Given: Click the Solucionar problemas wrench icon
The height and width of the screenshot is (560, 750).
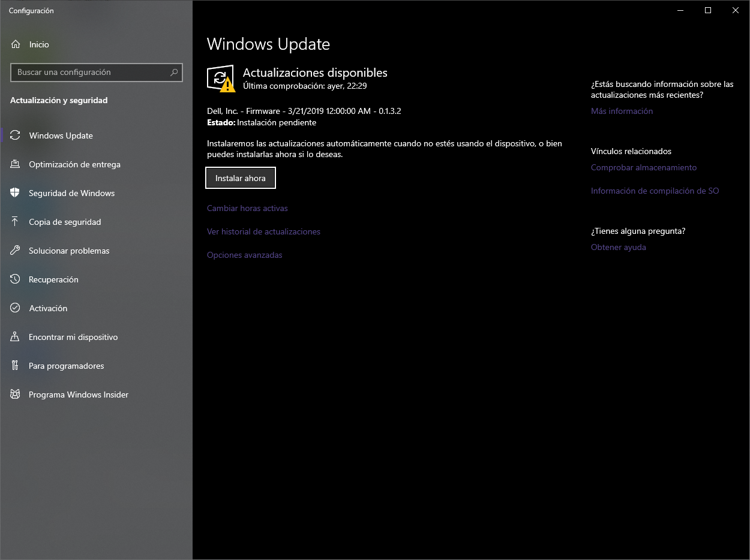Looking at the screenshot, I should pos(16,251).
